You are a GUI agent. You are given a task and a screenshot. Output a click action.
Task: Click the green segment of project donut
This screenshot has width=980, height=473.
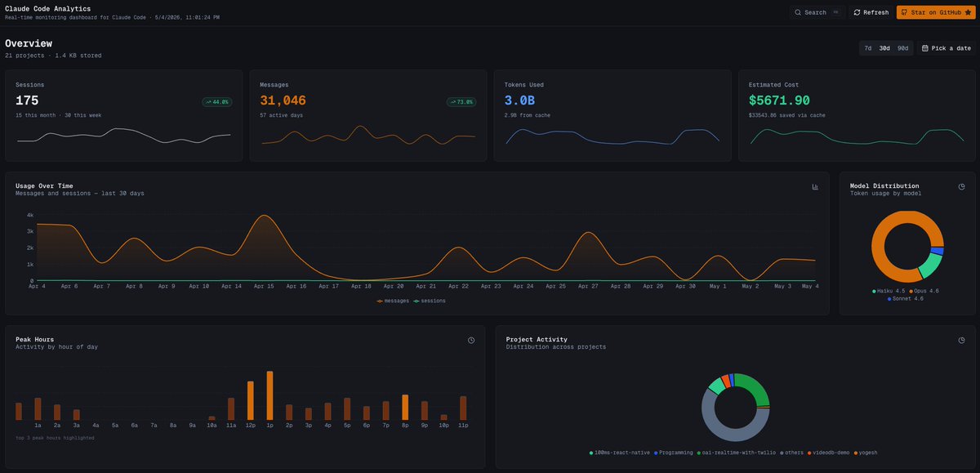[x=758, y=388]
